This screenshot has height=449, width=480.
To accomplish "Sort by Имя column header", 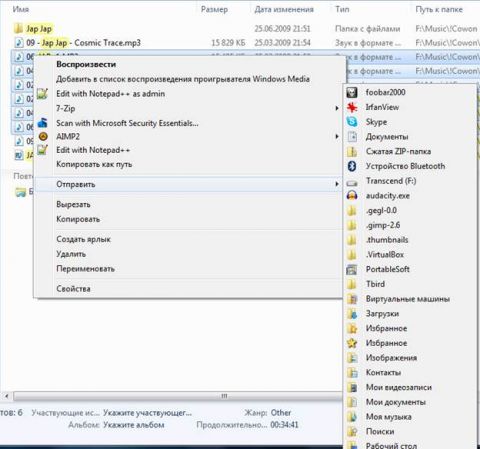I will pos(21,9).
